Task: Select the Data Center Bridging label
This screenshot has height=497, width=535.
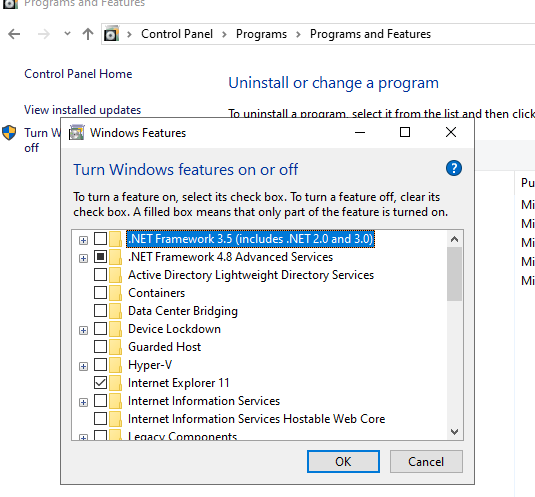Action: point(183,311)
